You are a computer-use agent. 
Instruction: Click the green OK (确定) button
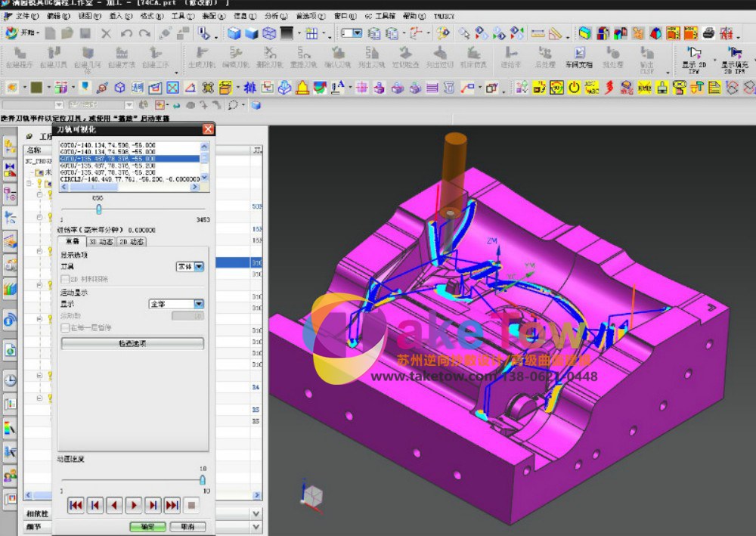pos(147,527)
